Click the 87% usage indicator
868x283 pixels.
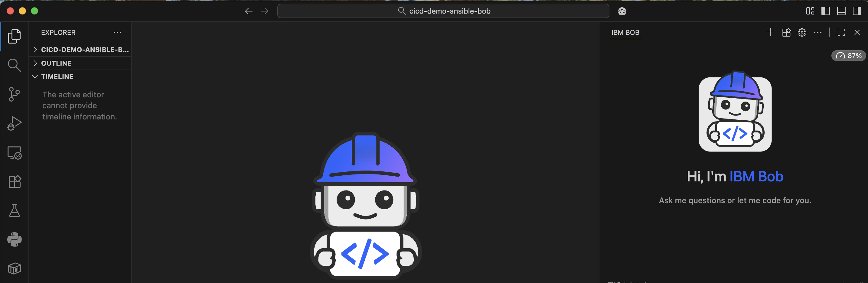[x=848, y=56]
